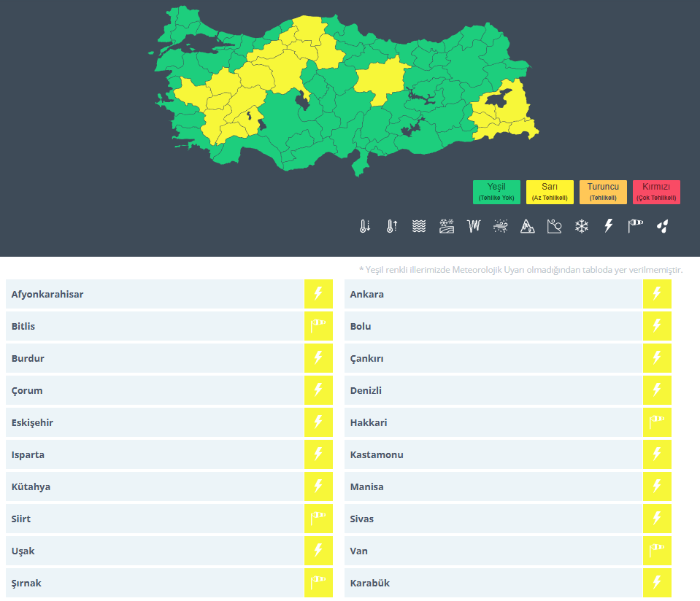
Task: Click the lightning icon in Kütahya row
Action: click(x=318, y=486)
